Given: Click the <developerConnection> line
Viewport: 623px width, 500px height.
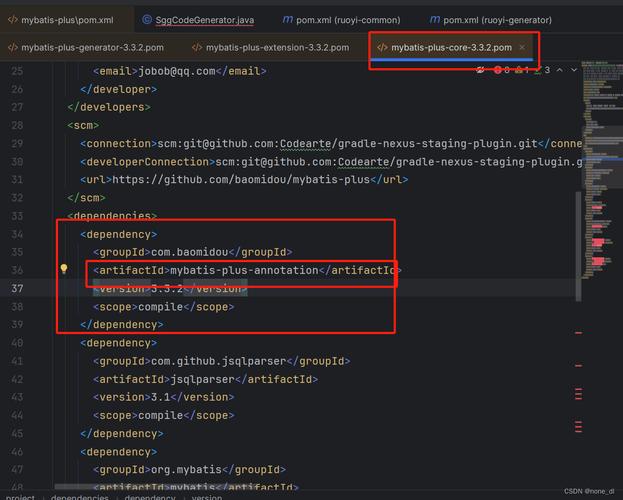Looking at the screenshot, I should [331, 162].
